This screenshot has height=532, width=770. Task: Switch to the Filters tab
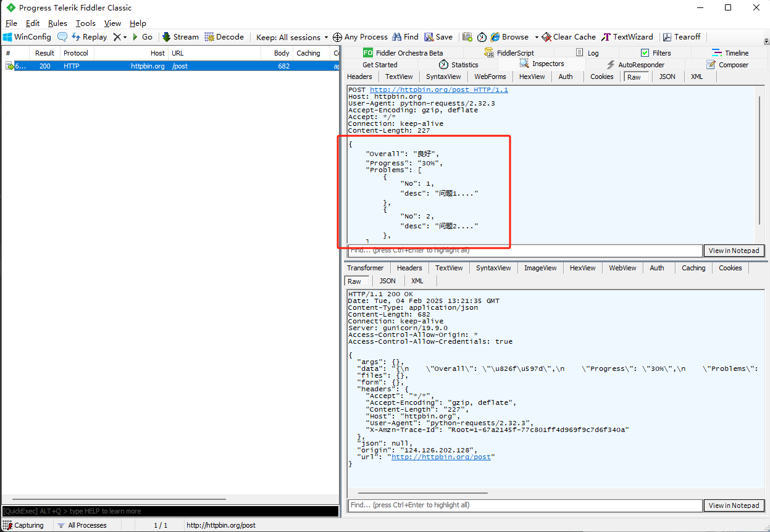pos(656,53)
